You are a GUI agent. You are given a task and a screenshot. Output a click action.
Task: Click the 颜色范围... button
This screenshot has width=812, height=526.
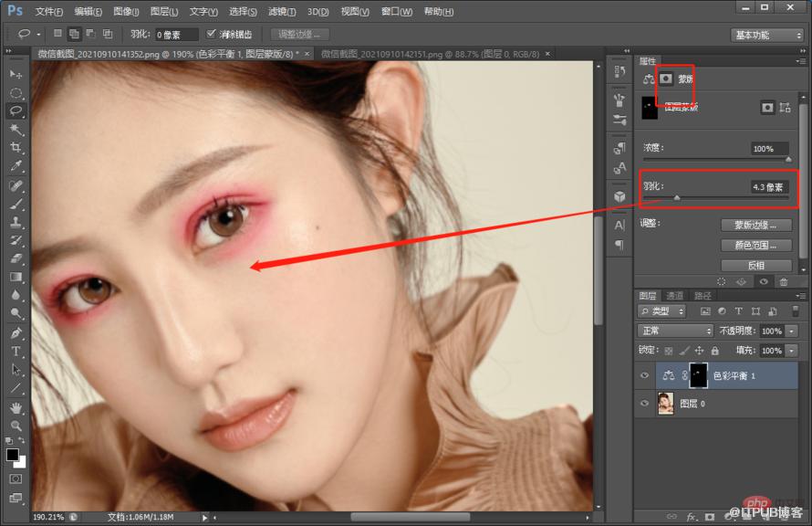point(756,245)
